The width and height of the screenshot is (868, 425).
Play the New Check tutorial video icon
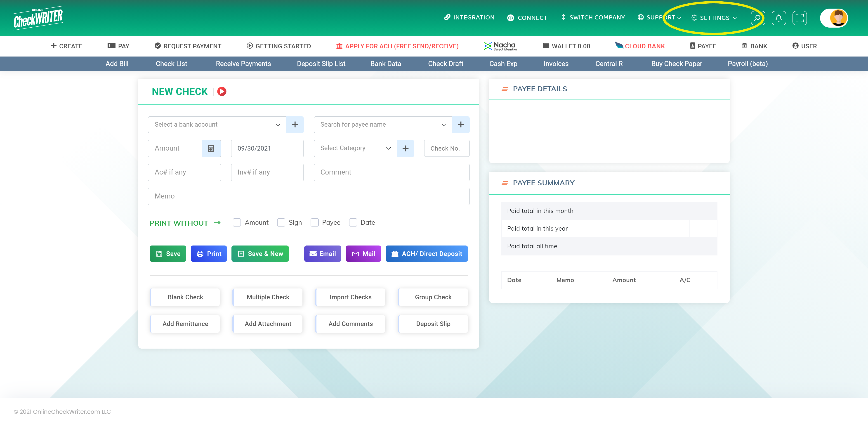click(x=222, y=91)
